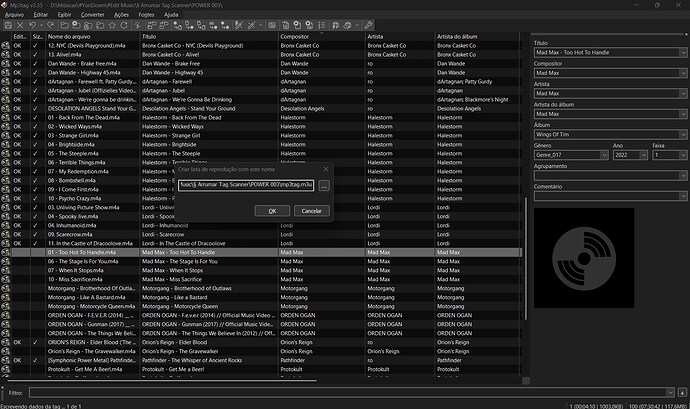Click the file icon of the 13. Alive!.m4a row
Viewport: 690px width, 409px height.
(x=5, y=55)
